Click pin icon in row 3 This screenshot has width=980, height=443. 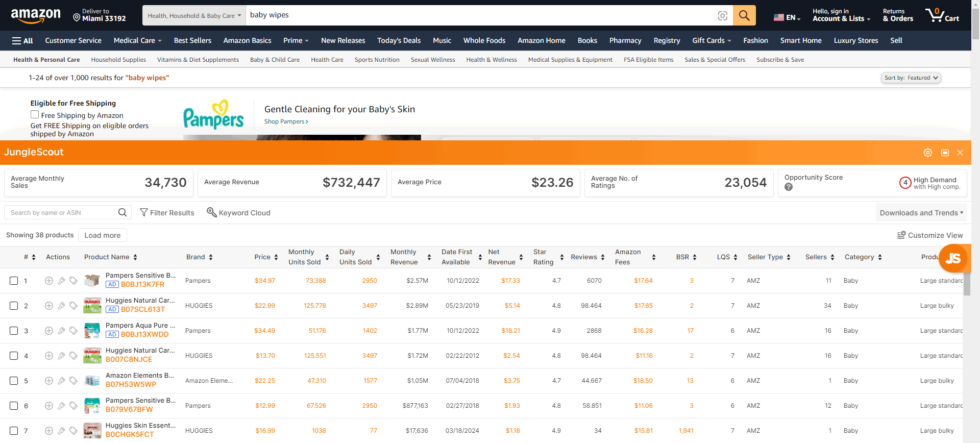61,331
